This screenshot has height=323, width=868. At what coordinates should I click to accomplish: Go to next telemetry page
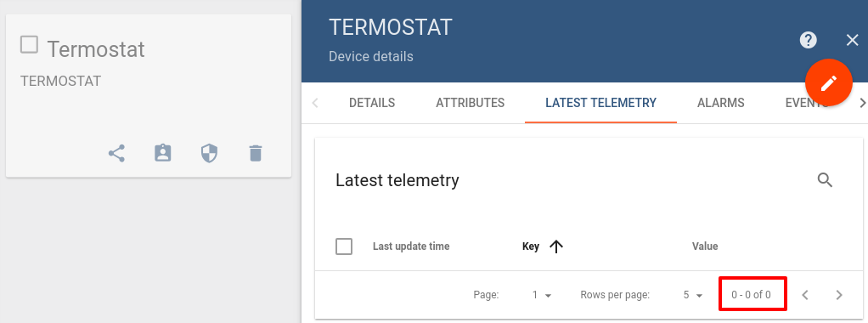(839, 295)
